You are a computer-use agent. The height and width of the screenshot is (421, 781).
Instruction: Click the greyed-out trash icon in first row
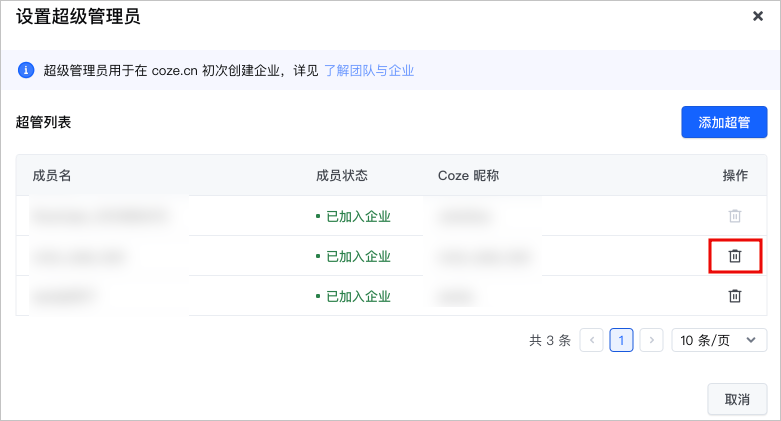point(735,216)
